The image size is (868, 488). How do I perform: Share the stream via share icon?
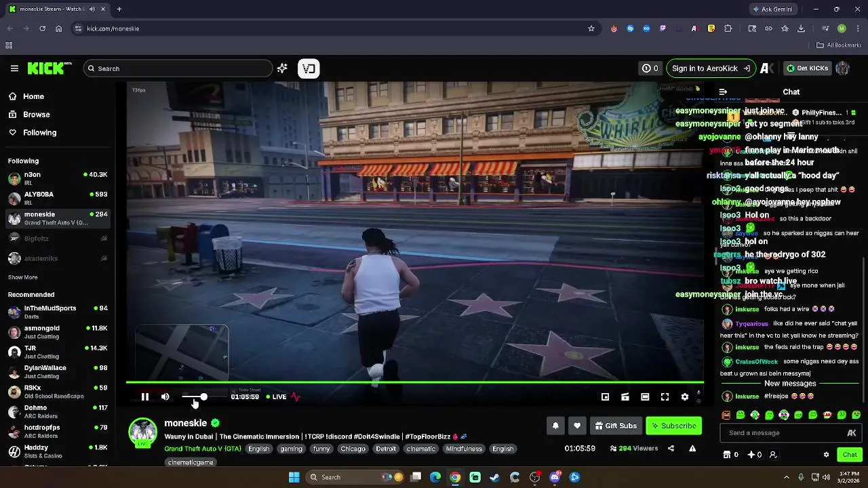click(671, 448)
